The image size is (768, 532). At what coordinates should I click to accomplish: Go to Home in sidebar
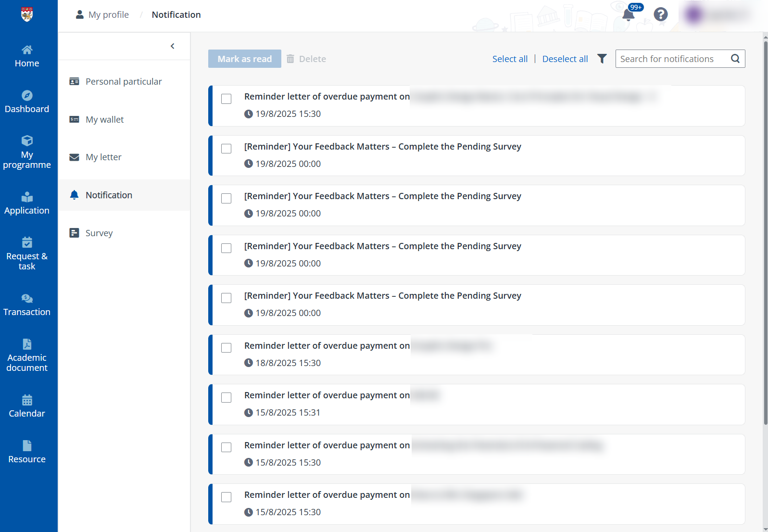(x=27, y=56)
